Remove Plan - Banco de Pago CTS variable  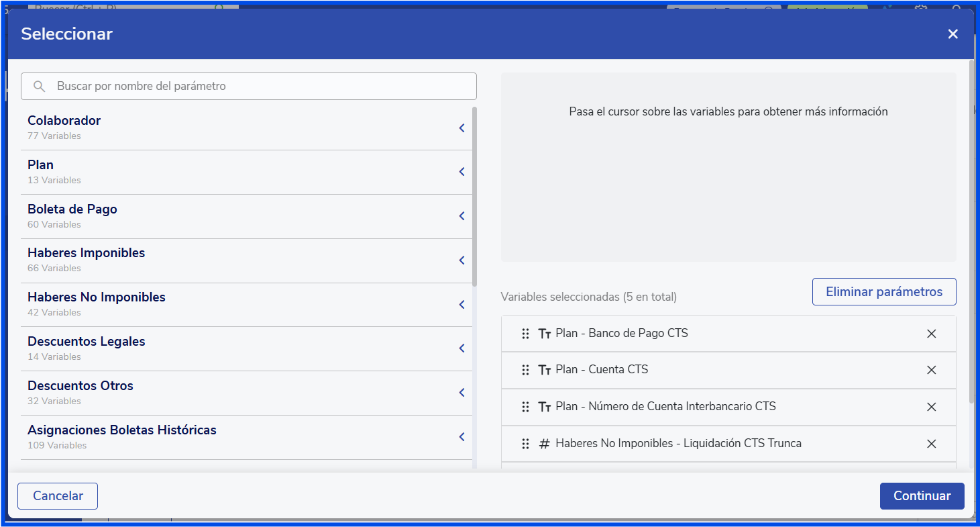pos(931,334)
